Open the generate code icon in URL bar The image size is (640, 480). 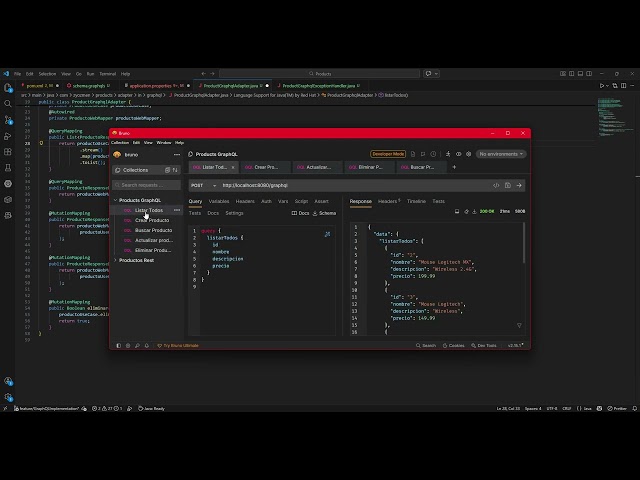coord(496,185)
